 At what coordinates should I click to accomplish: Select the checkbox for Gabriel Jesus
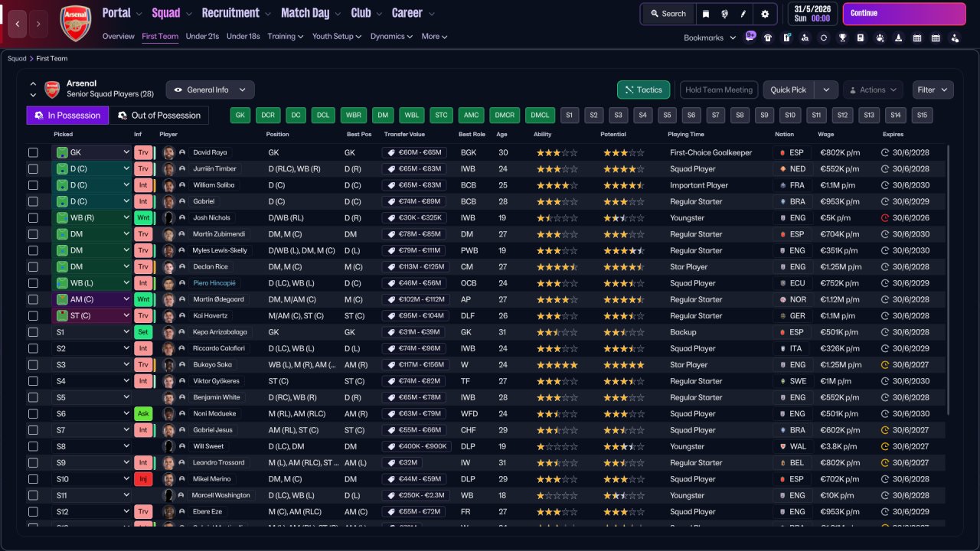(33, 430)
